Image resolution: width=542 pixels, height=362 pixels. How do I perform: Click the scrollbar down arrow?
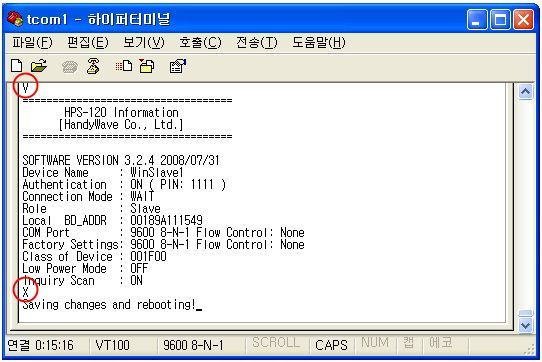(x=525, y=325)
